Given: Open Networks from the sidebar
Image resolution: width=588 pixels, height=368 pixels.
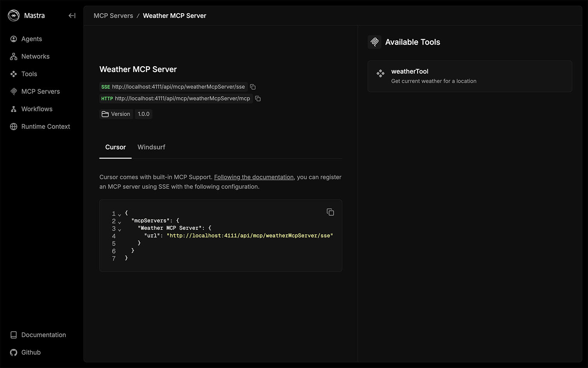Looking at the screenshot, I should [35, 56].
